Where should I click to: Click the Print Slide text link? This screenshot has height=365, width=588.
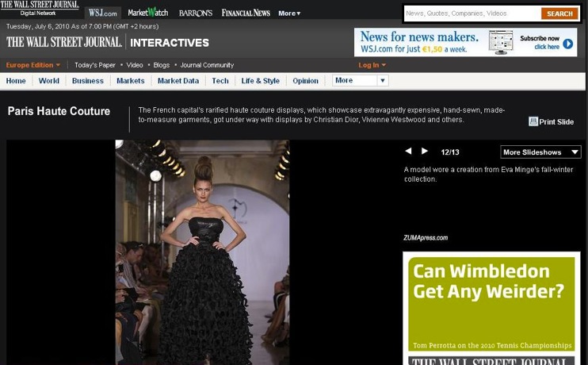[x=556, y=121]
